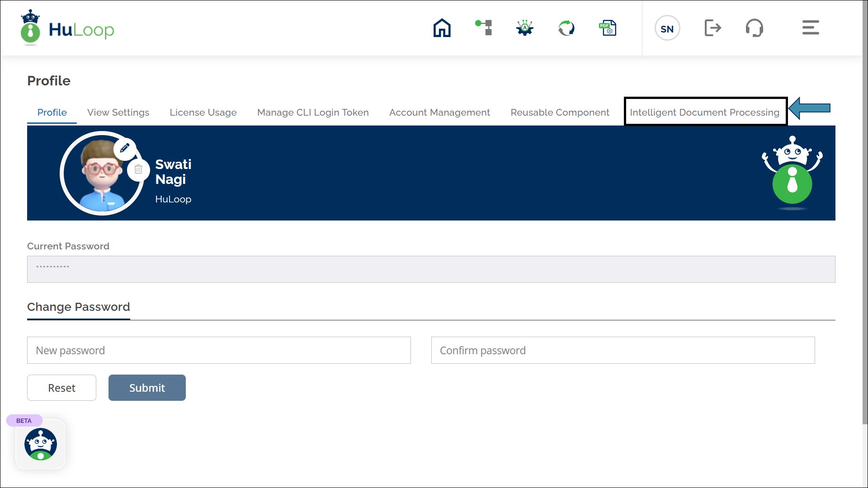This screenshot has width=868, height=488.
Task: Open the License Usage tab
Action: tap(203, 113)
